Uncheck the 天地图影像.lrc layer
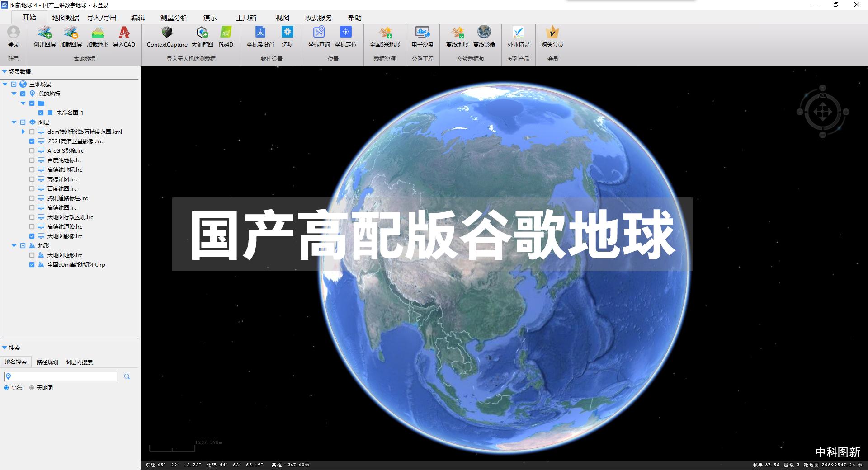The height and width of the screenshot is (470, 868). (x=32, y=236)
